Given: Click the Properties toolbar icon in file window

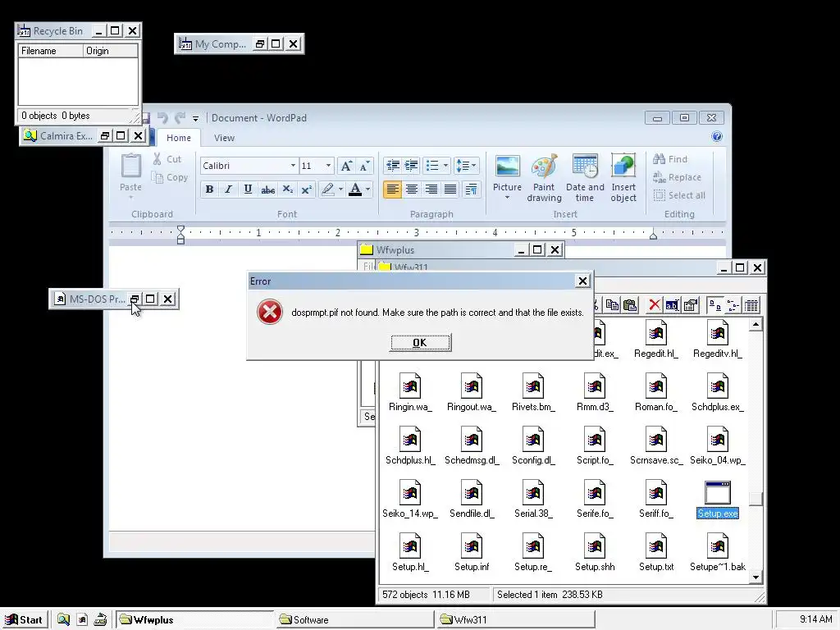Looking at the screenshot, I should pos(691,305).
